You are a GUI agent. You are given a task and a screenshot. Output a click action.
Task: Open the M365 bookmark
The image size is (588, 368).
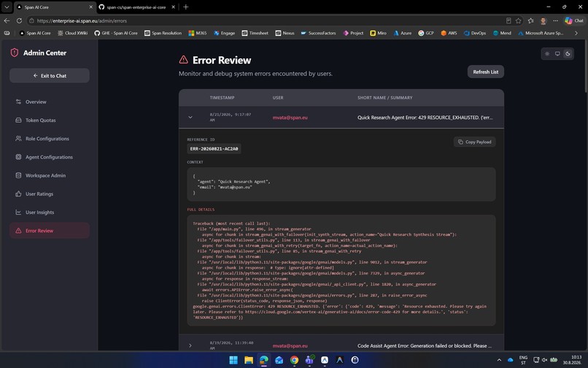tap(198, 33)
